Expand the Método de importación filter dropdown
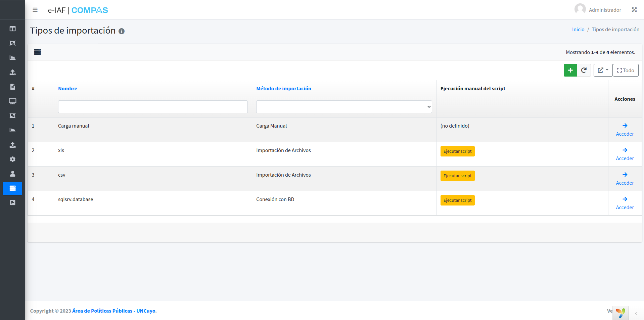The image size is (644, 320). coord(344,107)
